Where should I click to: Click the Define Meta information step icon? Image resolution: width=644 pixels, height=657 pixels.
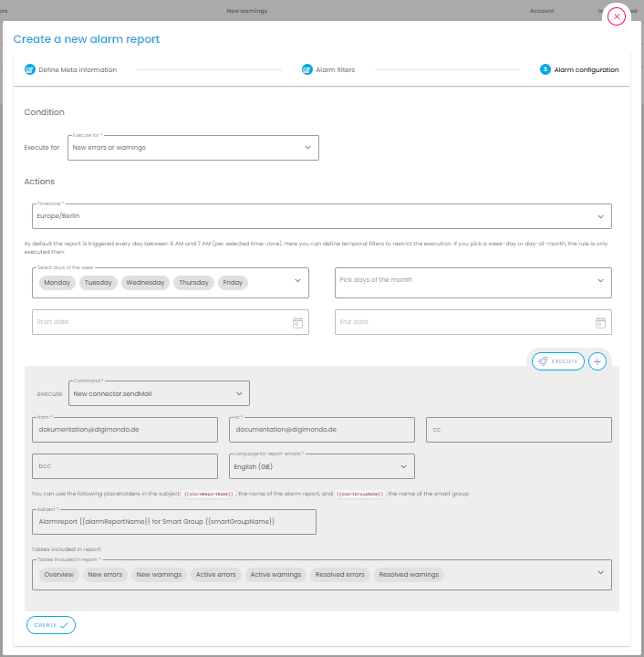30,69
